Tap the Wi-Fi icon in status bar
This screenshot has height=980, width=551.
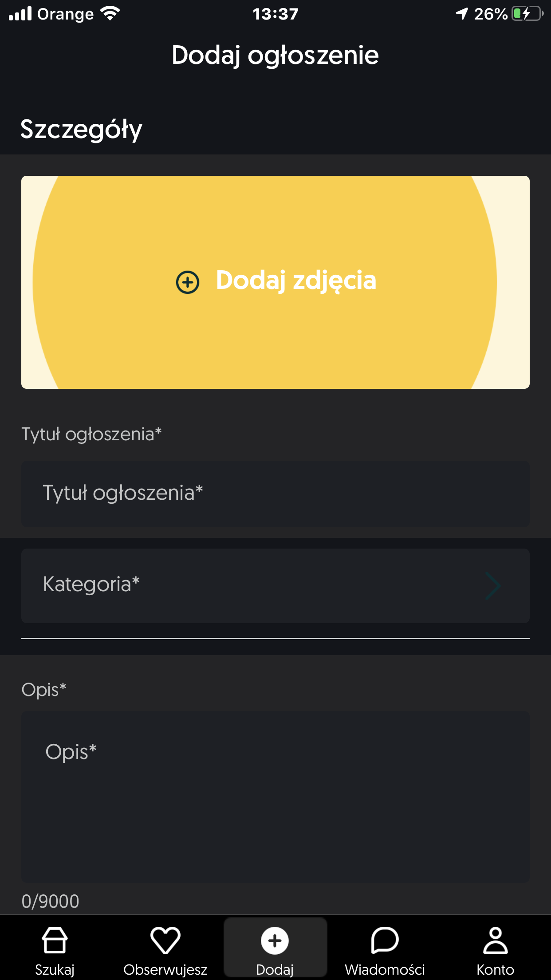coord(110,14)
